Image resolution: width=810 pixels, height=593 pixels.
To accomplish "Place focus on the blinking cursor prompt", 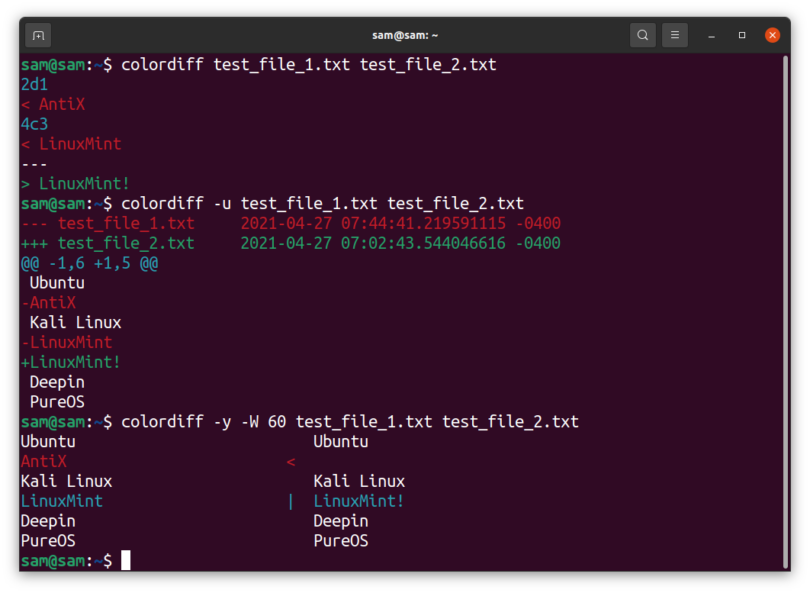I will (x=125, y=560).
